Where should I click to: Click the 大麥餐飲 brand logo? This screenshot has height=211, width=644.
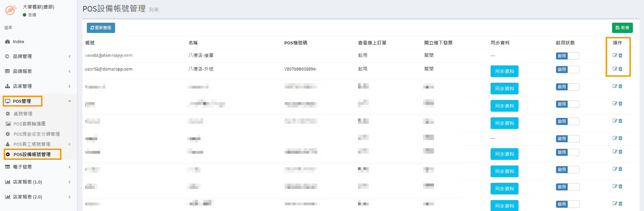click(x=11, y=10)
